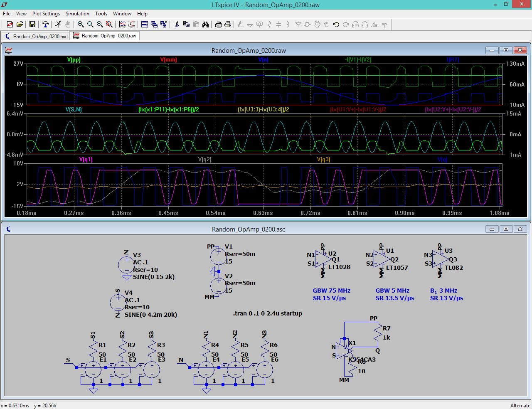Cascade windows using the cascade icon
This screenshot has height=409, width=532.
154,25
